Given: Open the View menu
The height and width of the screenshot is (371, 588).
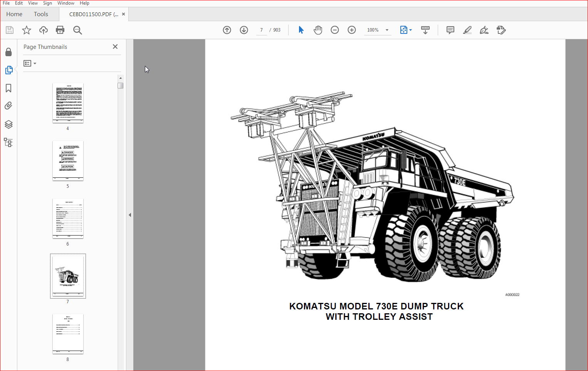Looking at the screenshot, I should [x=33, y=3].
